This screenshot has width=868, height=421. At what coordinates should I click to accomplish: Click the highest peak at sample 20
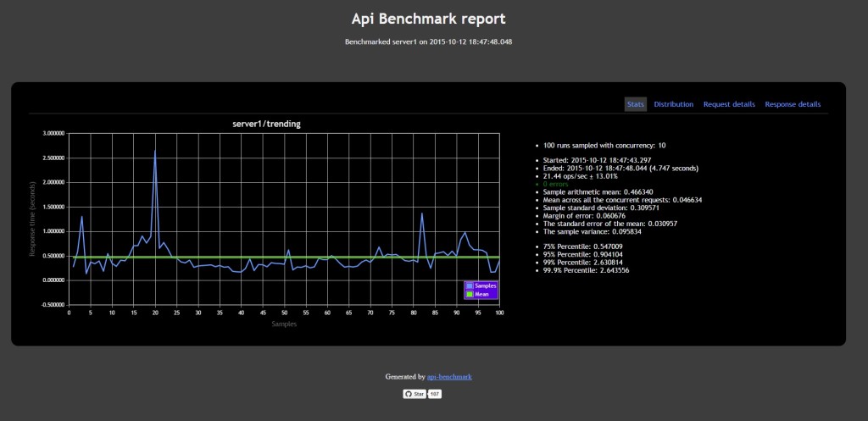point(155,151)
